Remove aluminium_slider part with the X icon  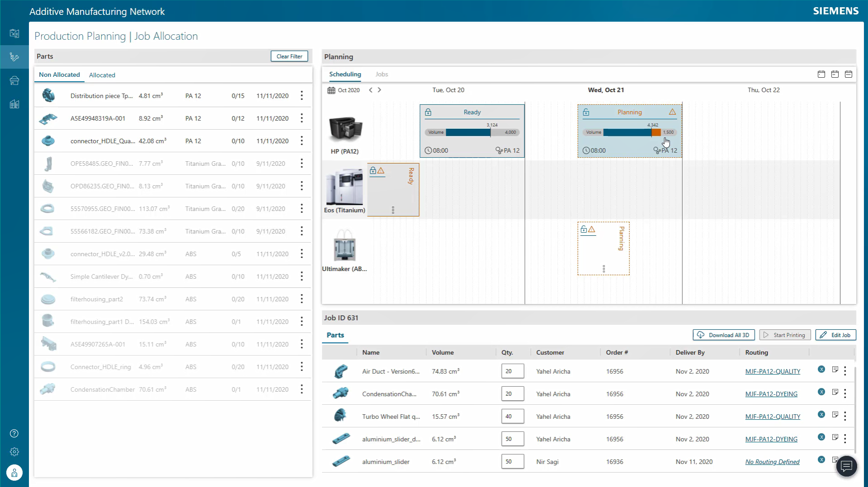821,460
